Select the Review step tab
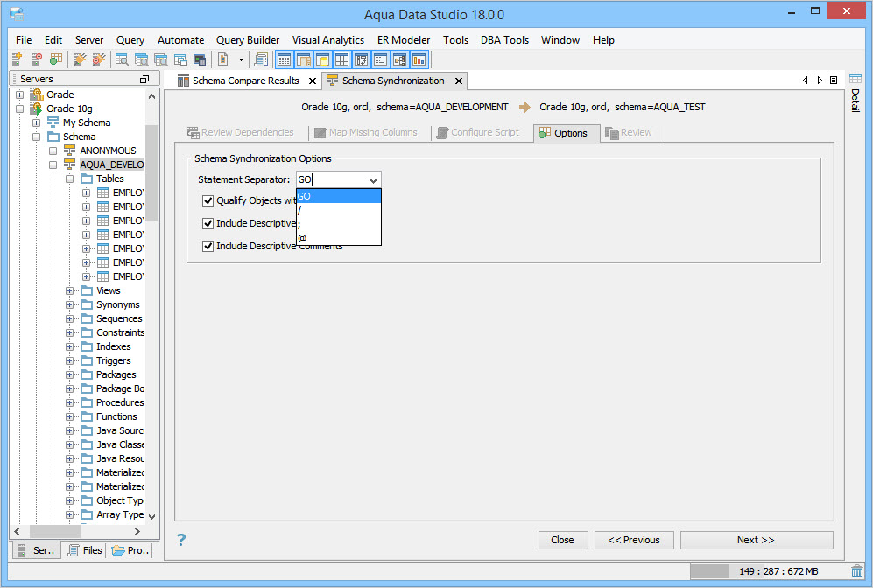The image size is (873, 588). [630, 132]
